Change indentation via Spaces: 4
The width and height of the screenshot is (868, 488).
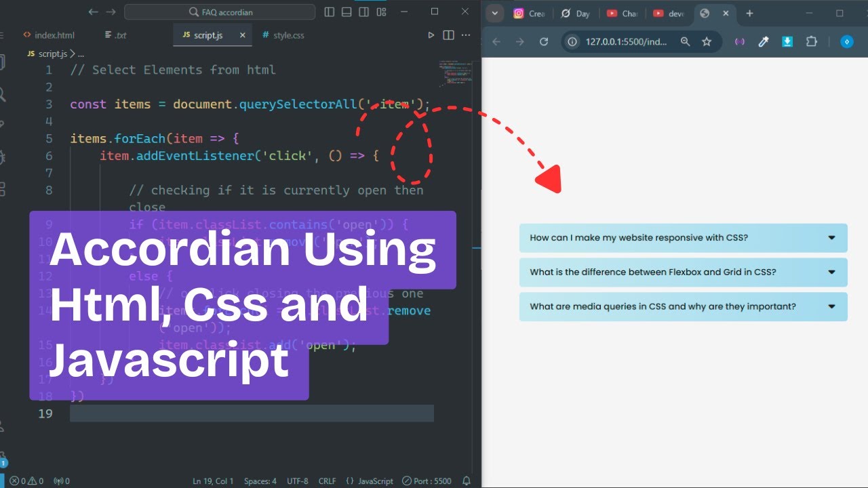(x=260, y=481)
